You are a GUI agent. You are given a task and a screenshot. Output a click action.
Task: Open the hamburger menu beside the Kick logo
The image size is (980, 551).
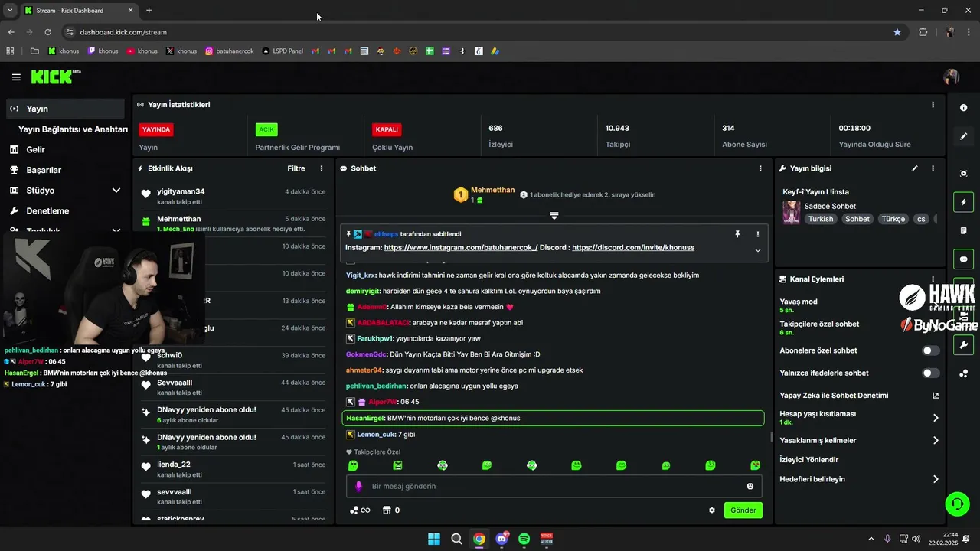pyautogui.click(x=16, y=77)
